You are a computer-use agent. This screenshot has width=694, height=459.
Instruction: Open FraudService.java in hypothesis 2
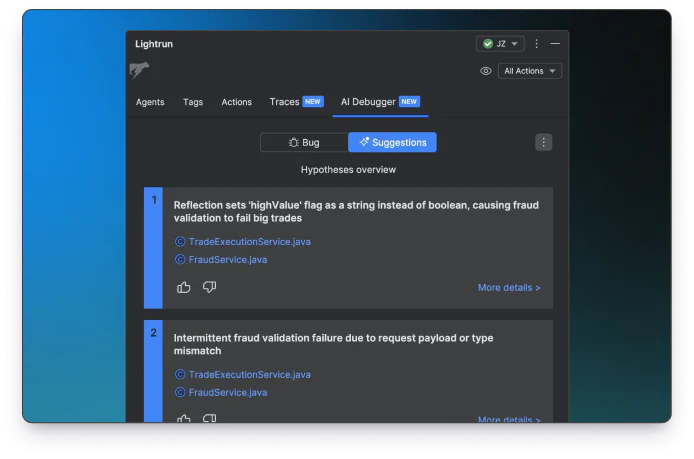click(x=228, y=393)
